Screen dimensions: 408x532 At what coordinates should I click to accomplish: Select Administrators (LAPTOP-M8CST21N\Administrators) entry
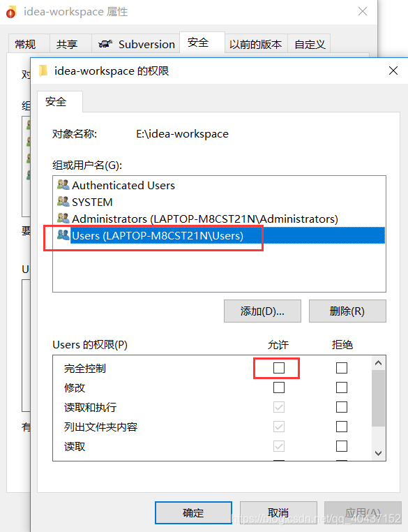click(x=219, y=219)
